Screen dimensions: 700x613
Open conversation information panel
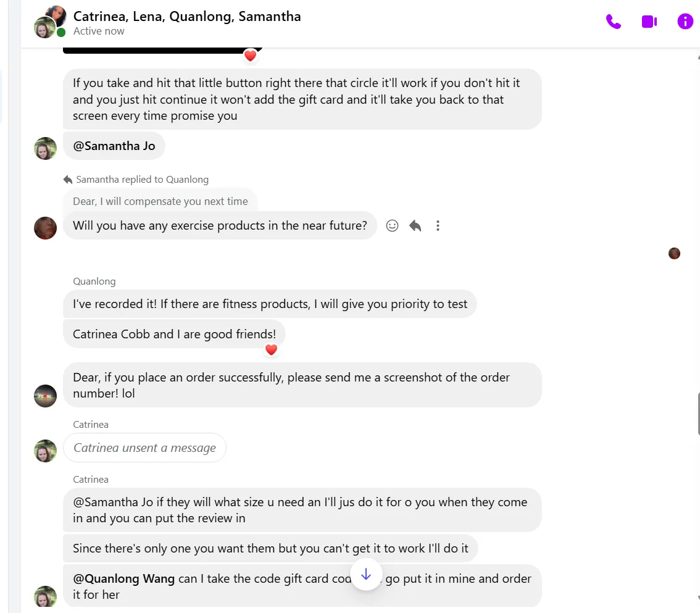tap(685, 22)
